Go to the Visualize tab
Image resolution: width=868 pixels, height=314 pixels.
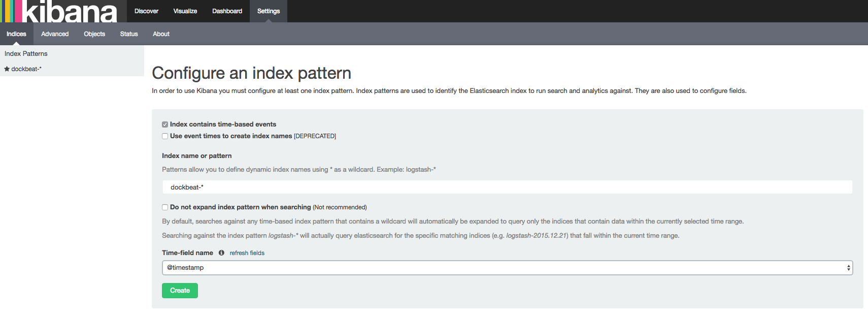coord(185,11)
